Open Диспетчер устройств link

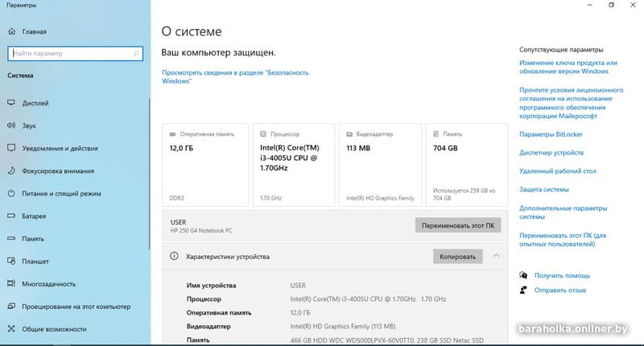click(x=551, y=153)
